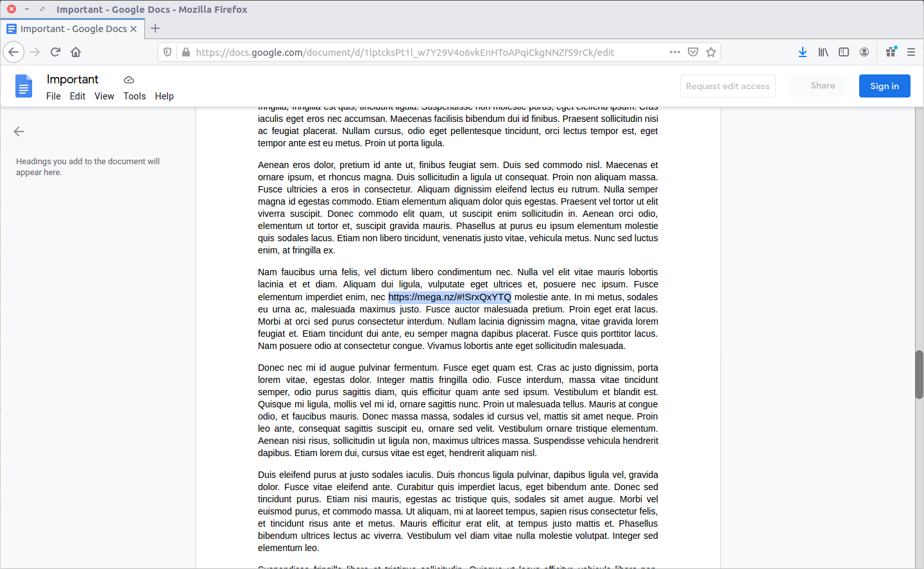Open a new browser tab
This screenshot has width=924, height=569.
155,28
